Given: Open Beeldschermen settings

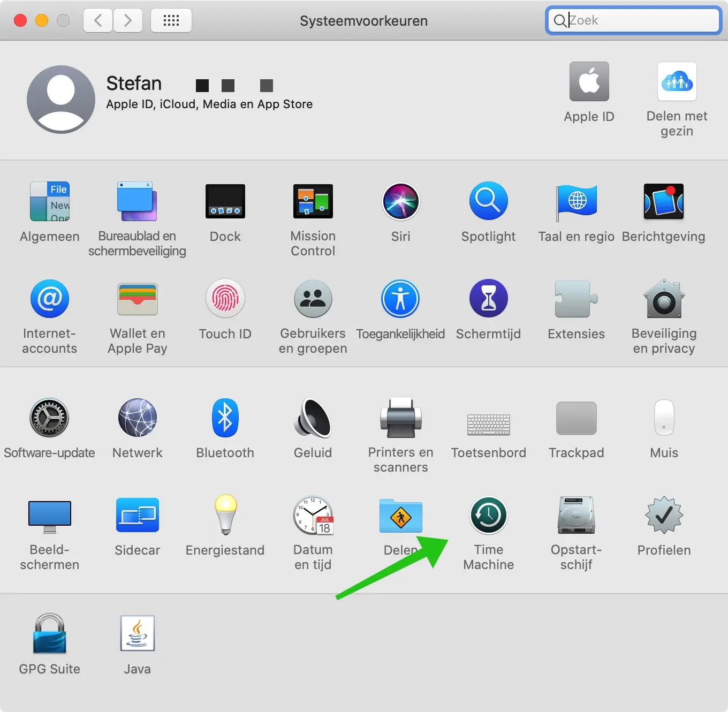Looking at the screenshot, I should coord(50,517).
